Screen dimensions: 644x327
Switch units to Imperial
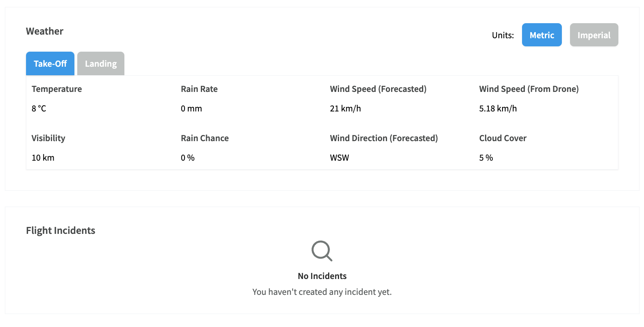click(594, 35)
